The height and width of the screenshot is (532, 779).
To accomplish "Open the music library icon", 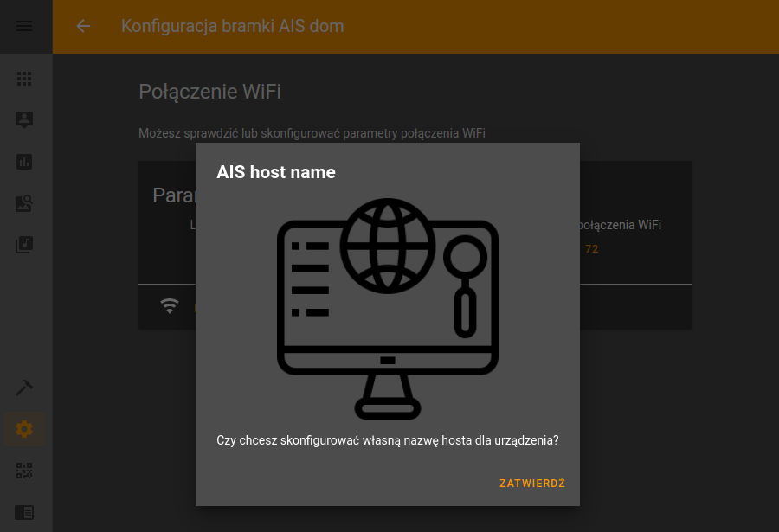I will 24,245.
